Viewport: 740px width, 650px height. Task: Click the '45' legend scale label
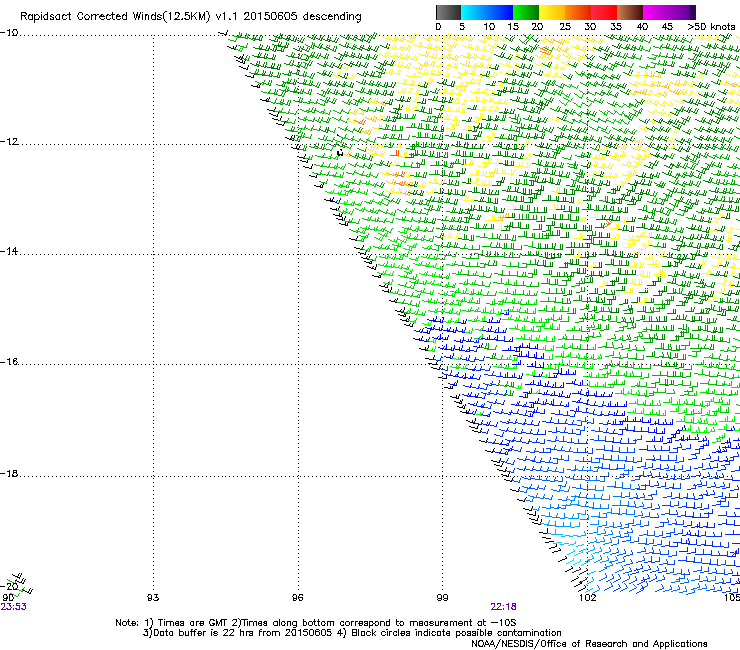[667, 27]
